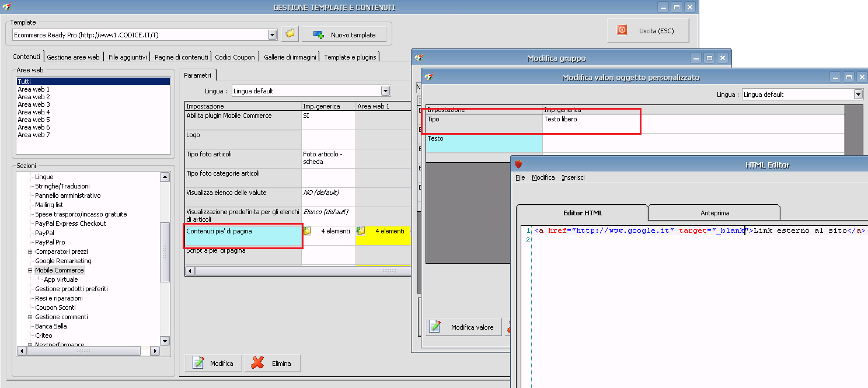This screenshot has height=388, width=868.
Task: Select Google Remarketing section
Action: coord(63,261)
